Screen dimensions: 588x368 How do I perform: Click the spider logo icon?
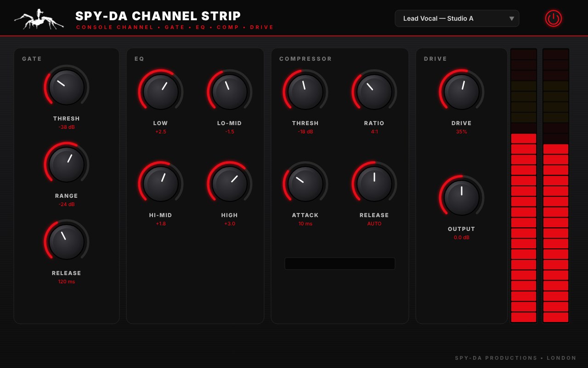pyautogui.click(x=39, y=19)
